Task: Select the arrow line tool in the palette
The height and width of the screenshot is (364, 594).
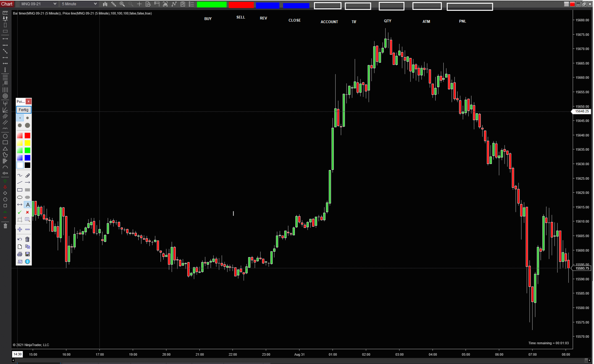Action: pyautogui.click(x=28, y=182)
